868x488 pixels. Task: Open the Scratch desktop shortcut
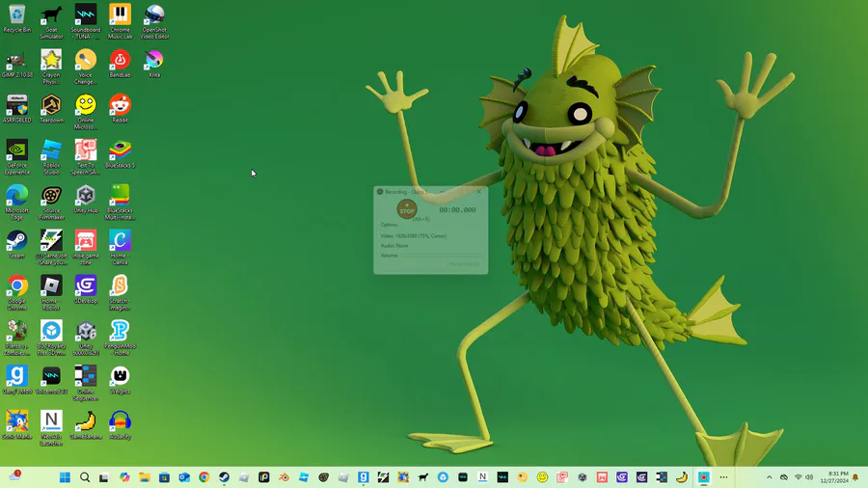coord(121,292)
